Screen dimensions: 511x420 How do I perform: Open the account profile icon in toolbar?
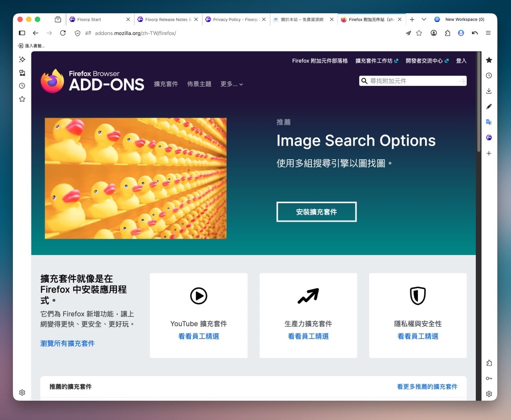click(x=434, y=33)
